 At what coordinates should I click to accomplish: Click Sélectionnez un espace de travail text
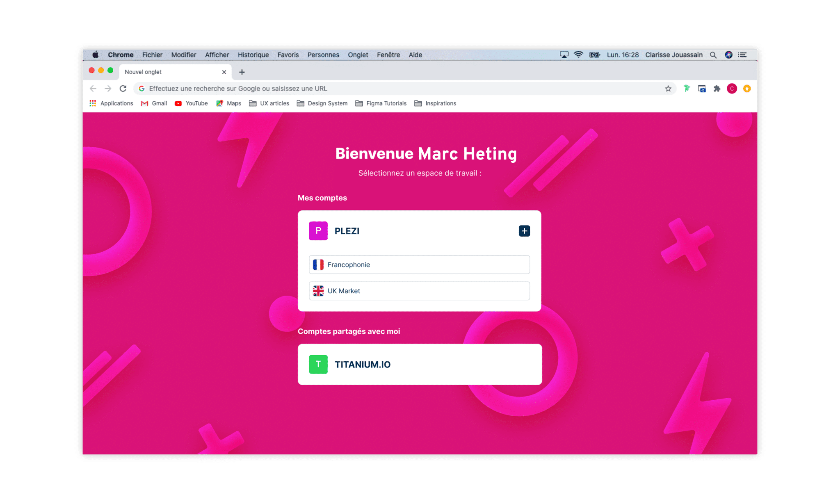coord(420,173)
